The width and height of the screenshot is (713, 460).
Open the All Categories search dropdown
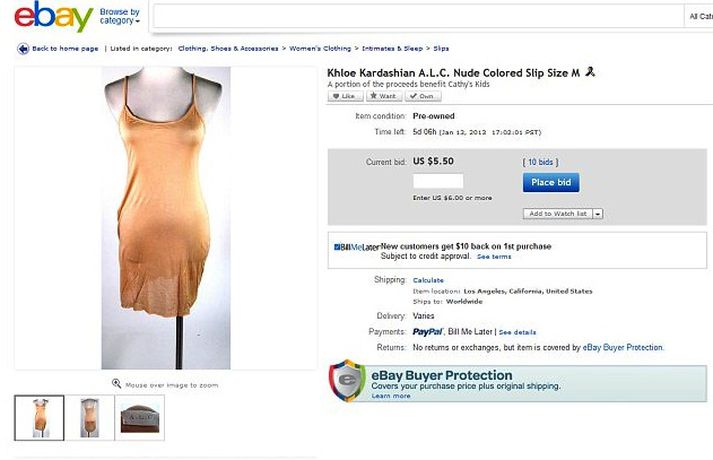[699, 17]
